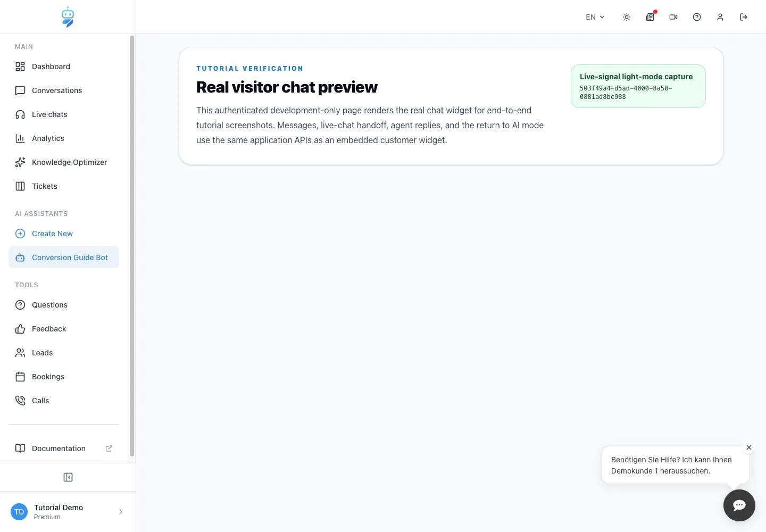Click the Documentation book icon
The image size is (766, 532).
click(20, 448)
